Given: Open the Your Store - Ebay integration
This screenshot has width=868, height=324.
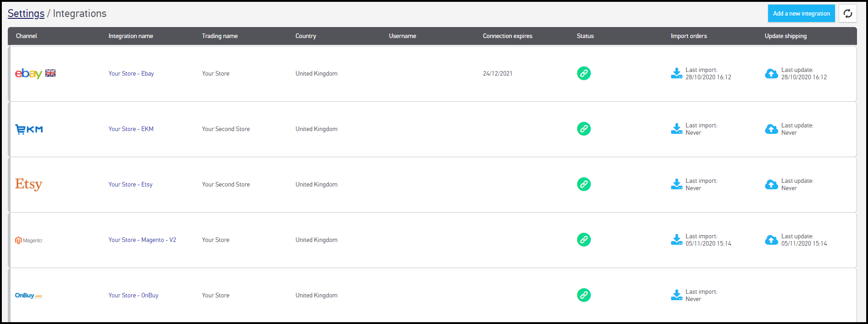Looking at the screenshot, I should point(131,73).
